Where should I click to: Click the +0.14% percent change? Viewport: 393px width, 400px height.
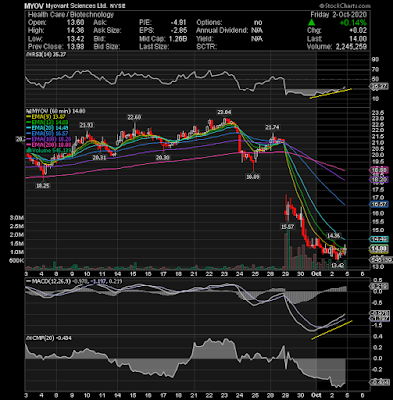tap(353, 23)
